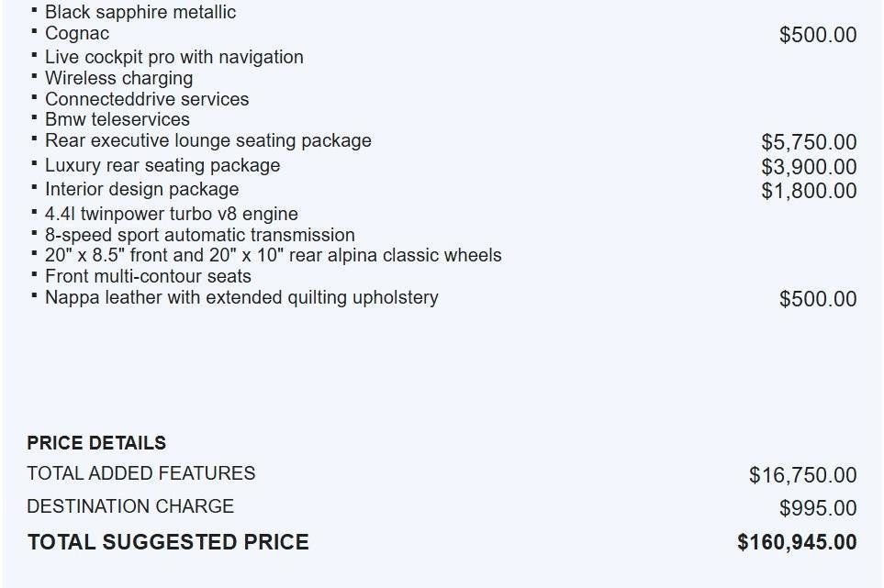Click the $995.00 destination charge amount

pyautogui.click(x=818, y=508)
